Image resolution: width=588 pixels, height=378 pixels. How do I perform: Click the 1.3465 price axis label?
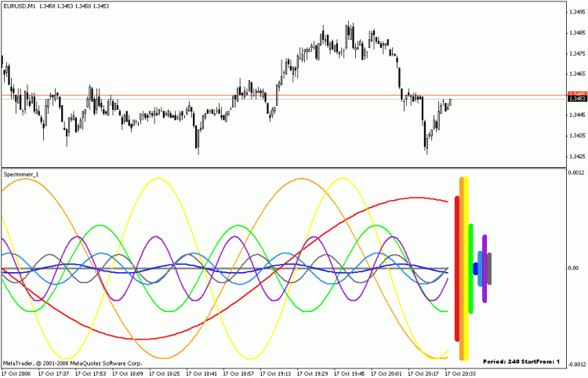576,74
